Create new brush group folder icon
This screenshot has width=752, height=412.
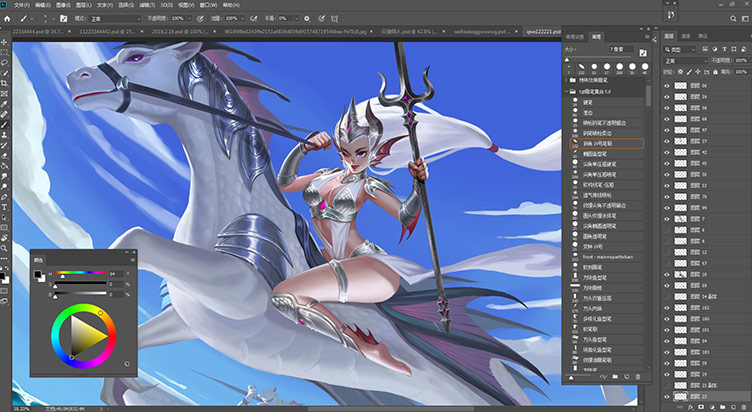(615, 377)
